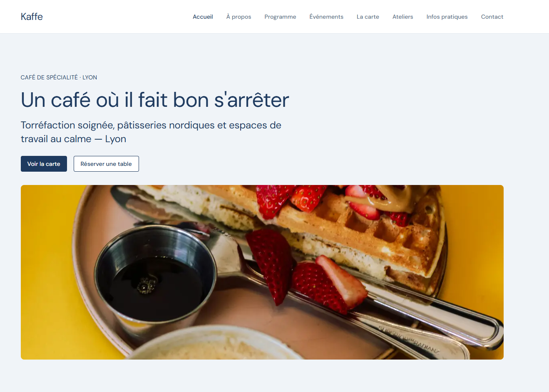This screenshot has width=549, height=392.
Task: Open La carte from the navigation bar
Action: point(368,17)
